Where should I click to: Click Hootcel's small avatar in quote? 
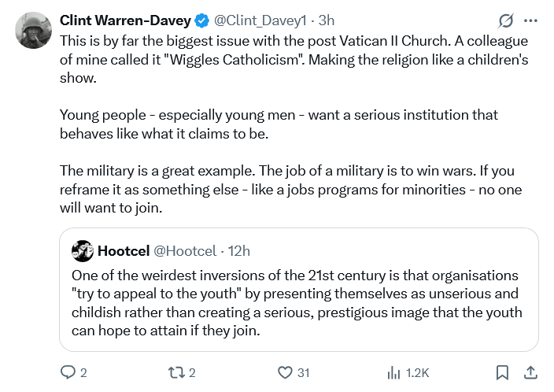click(82, 251)
